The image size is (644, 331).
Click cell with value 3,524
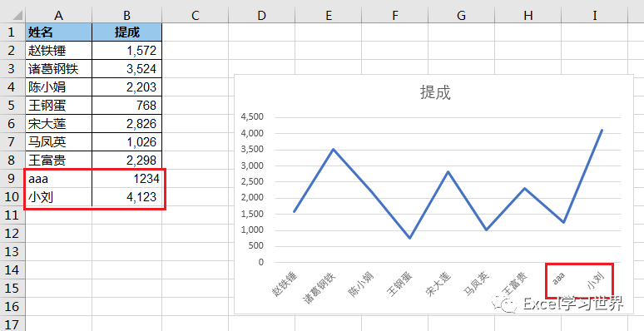127,68
